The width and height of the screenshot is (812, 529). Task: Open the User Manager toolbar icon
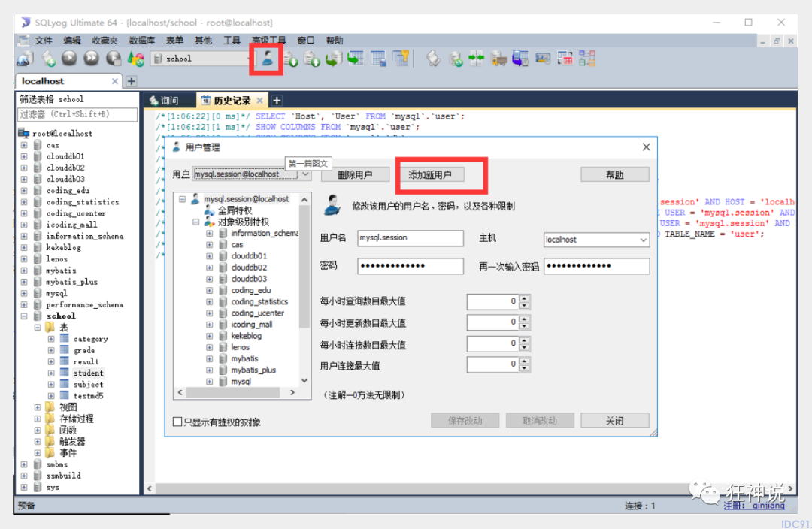point(267,59)
